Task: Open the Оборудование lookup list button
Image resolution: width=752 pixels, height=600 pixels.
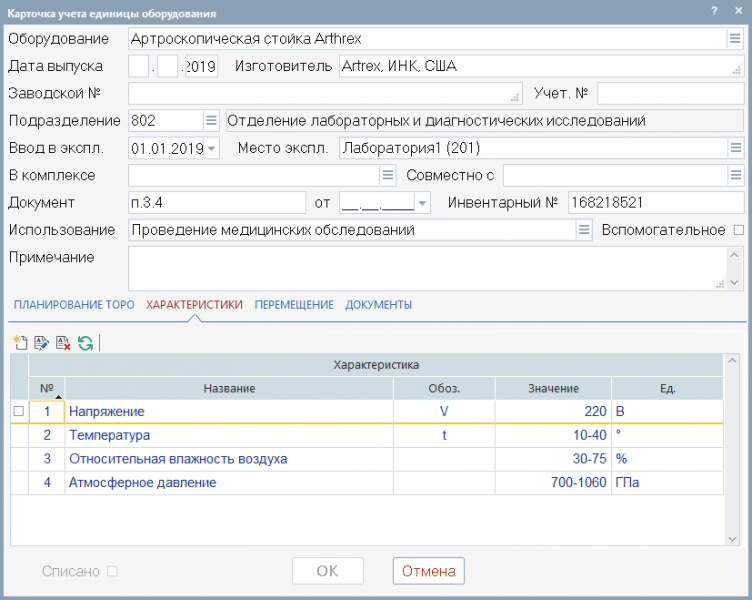Action: point(735,38)
